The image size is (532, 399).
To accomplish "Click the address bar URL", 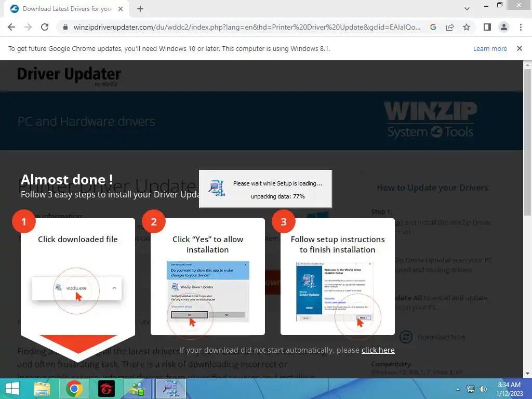I will (247, 27).
